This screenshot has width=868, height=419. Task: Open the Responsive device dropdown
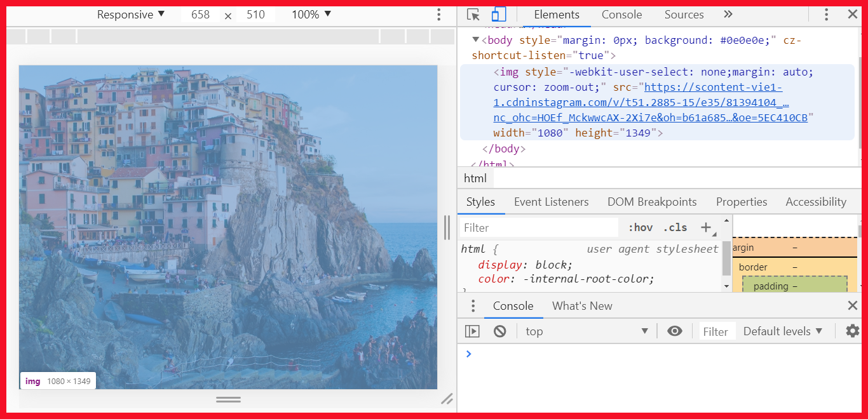[130, 15]
